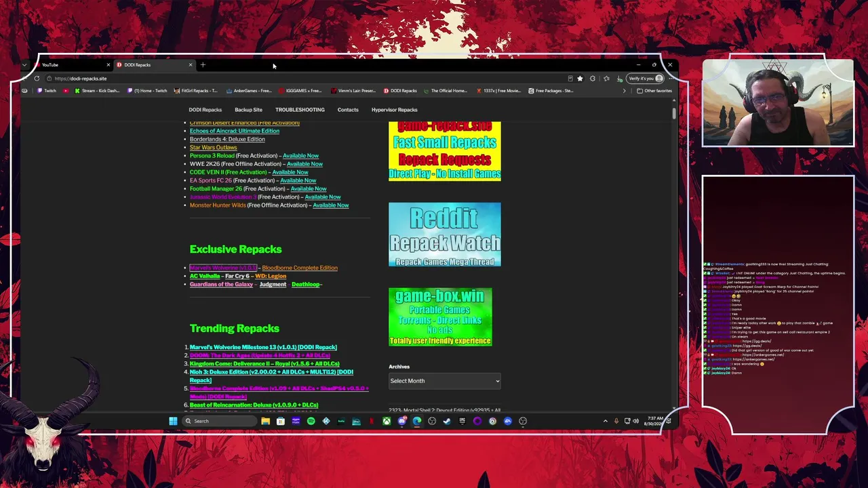Open the Windows Start menu
This screenshot has height=488, width=868.
pos(173,421)
